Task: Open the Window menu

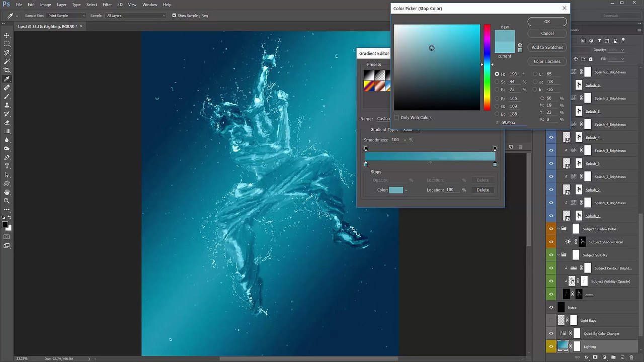Action: click(150, 5)
